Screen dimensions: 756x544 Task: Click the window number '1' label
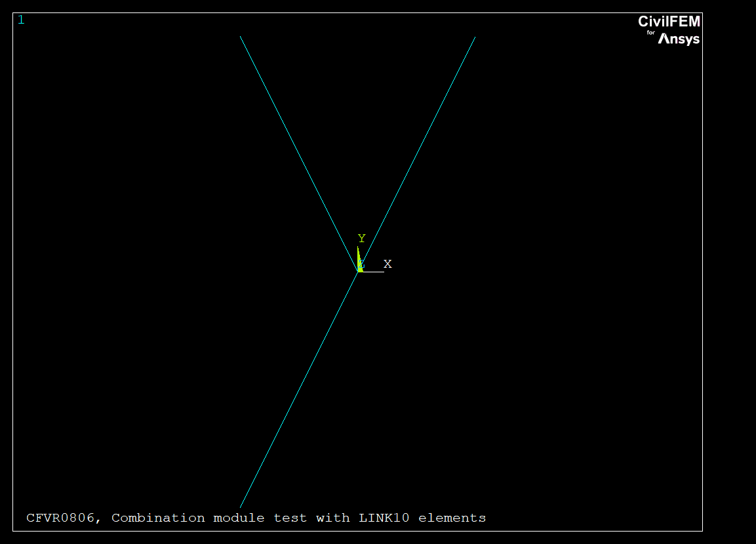click(x=21, y=20)
